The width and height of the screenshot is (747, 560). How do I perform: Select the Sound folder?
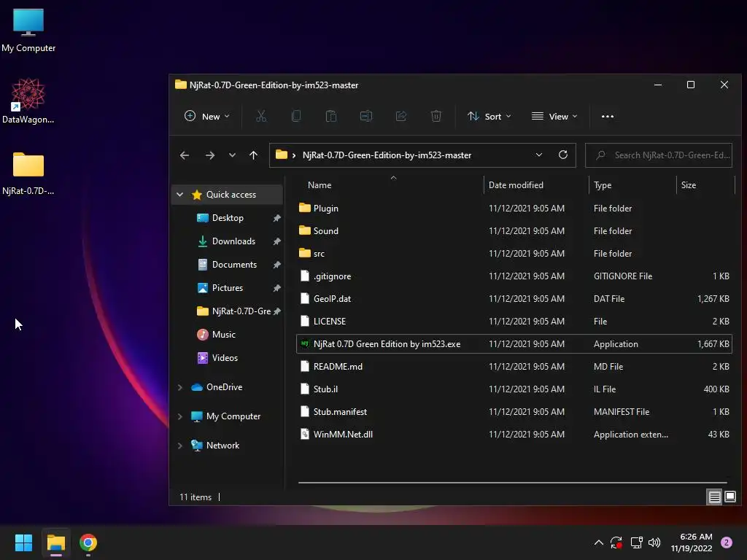click(x=514, y=231)
